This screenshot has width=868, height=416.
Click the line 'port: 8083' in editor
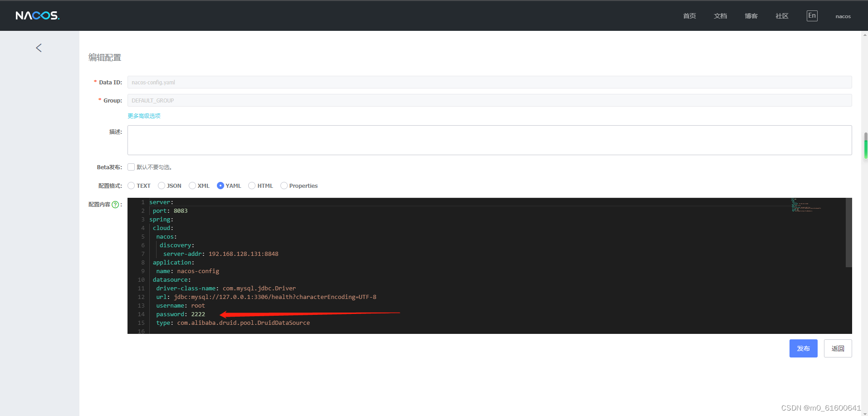170,211
